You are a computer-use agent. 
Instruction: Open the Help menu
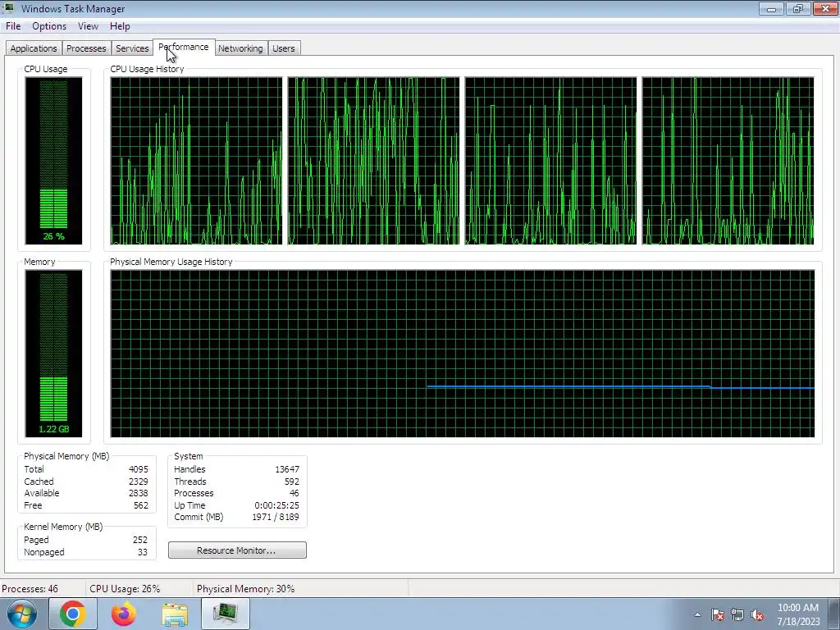[120, 26]
